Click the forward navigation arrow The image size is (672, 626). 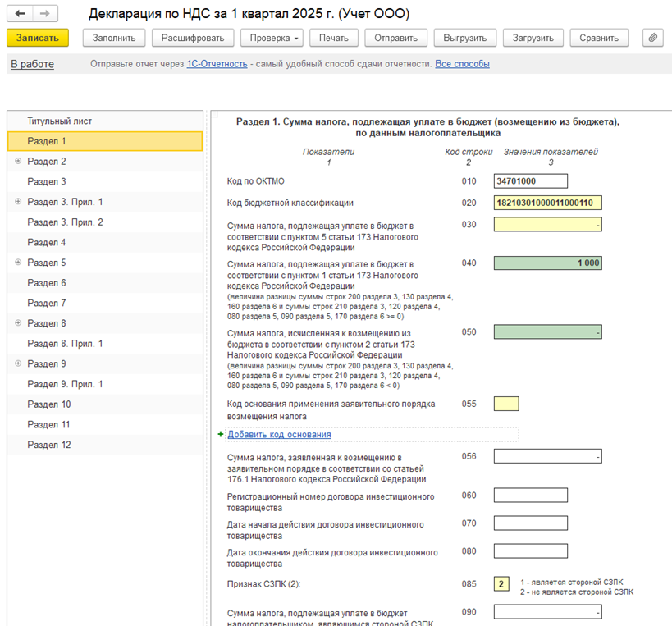click(x=44, y=14)
